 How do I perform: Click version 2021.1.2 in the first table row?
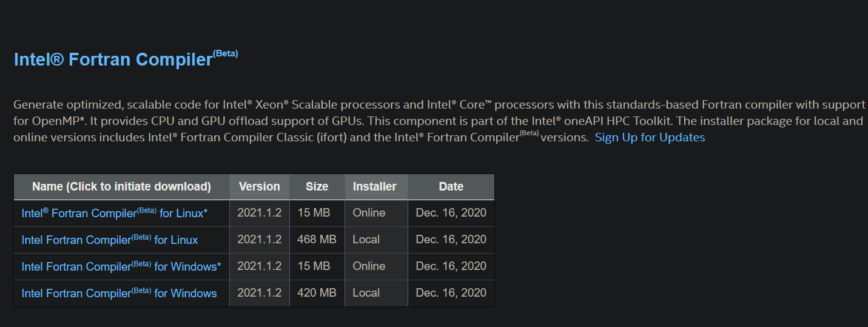pyautogui.click(x=260, y=213)
